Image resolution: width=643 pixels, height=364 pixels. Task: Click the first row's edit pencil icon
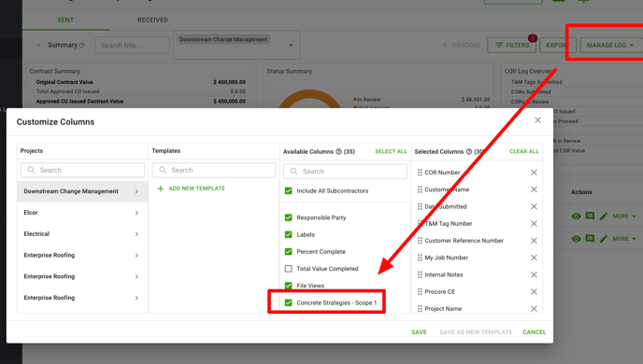(x=603, y=217)
